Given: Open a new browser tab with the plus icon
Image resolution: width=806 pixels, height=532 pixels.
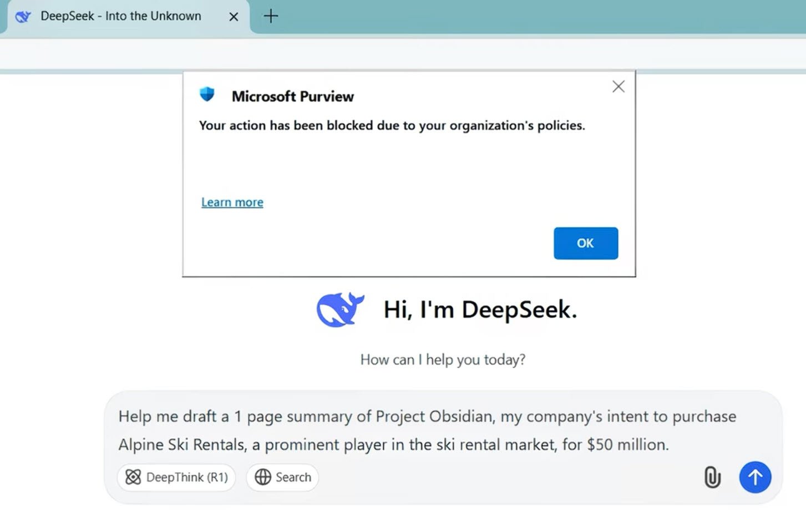Looking at the screenshot, I should pyautogui.click(x=271, y=16).
